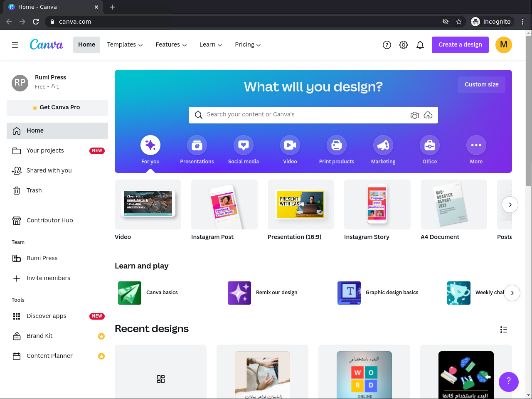The image size is (532, 399).
Task: Open the purple floating help button
Action: coord(509,382)
